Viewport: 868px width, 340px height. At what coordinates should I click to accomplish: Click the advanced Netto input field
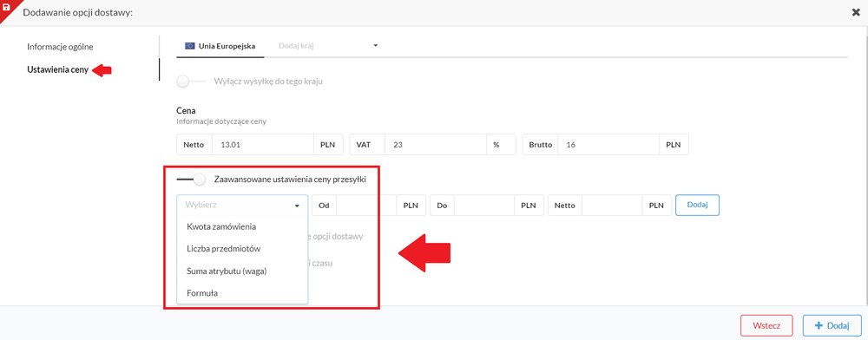pos(612,205)
